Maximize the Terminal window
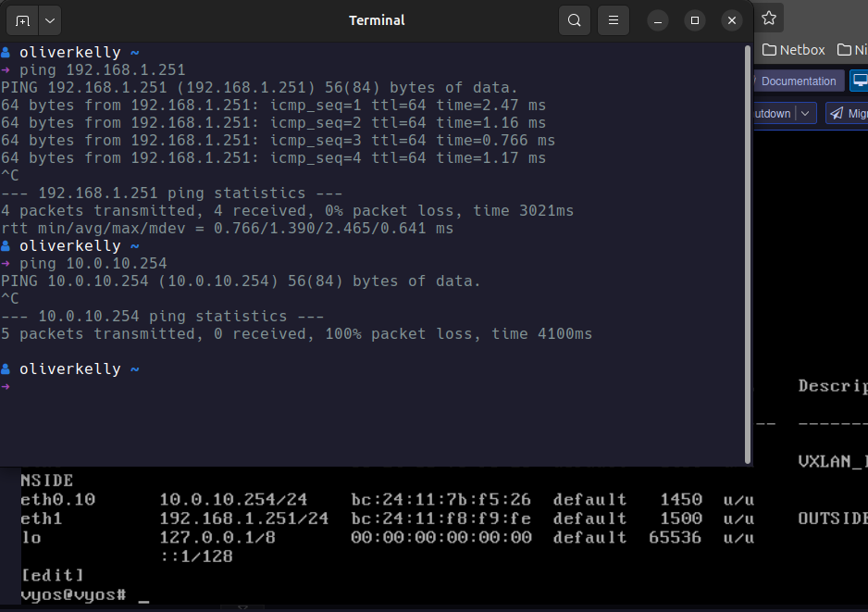 coord(695,20)
